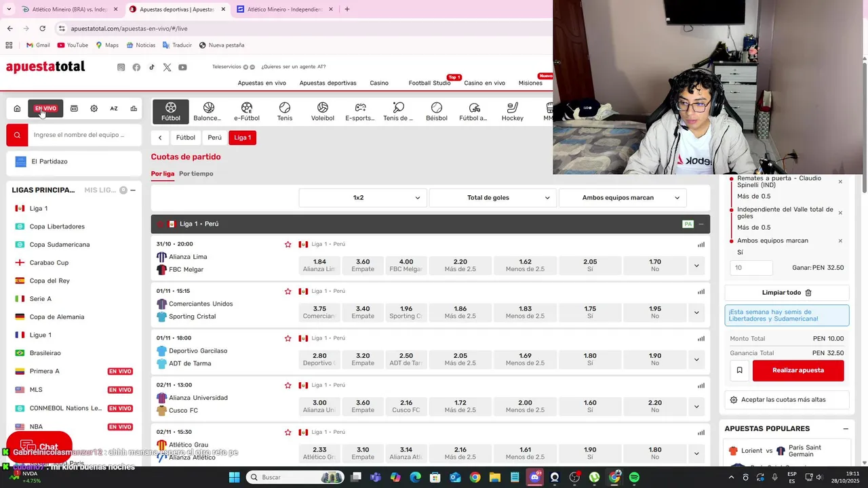Open the Total de goles dropdown
Viewport: 868px width, 488px height.
(493, 198)
